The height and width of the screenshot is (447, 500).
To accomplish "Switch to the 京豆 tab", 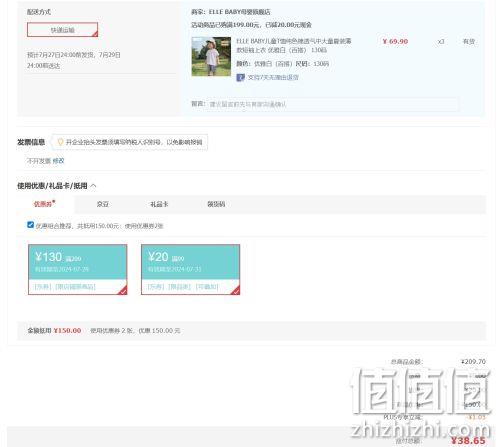I will [102, 204].
